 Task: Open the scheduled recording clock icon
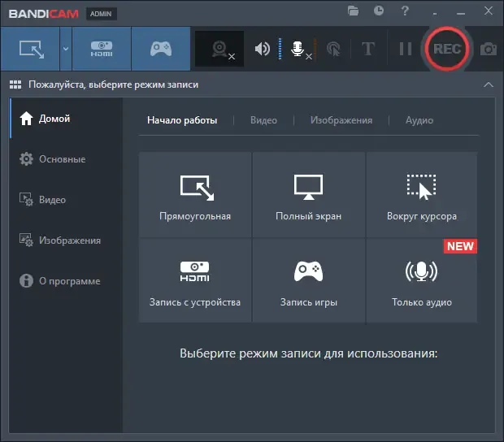[379, 11]
